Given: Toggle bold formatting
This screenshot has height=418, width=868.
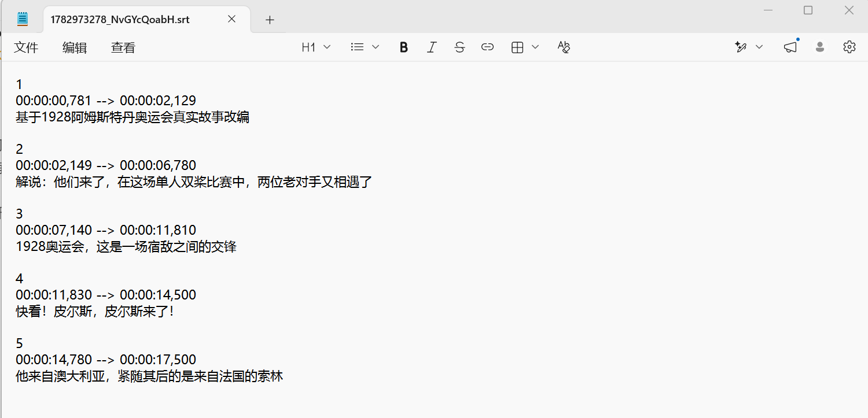Looking at the screenshot, I should (x=404, y=47).
